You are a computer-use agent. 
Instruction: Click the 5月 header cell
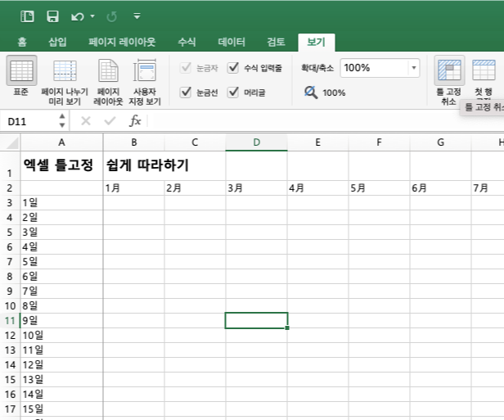379,188
